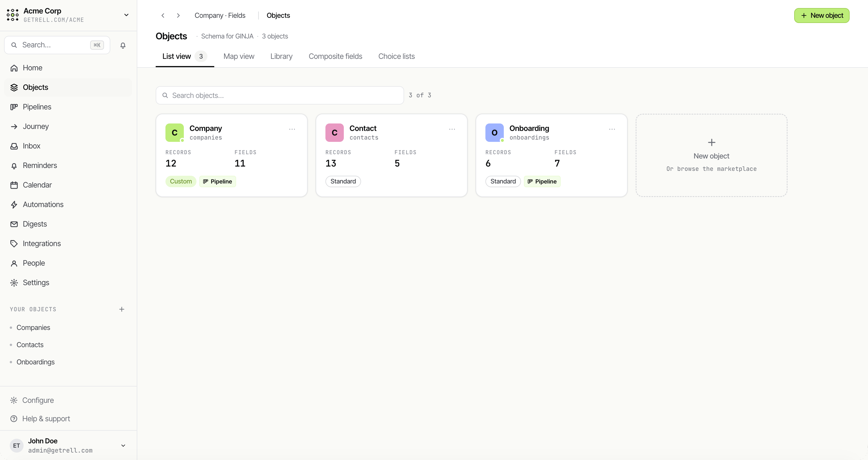Click the Integrations tag icon

pyautogui.click(x=14, y=243)
